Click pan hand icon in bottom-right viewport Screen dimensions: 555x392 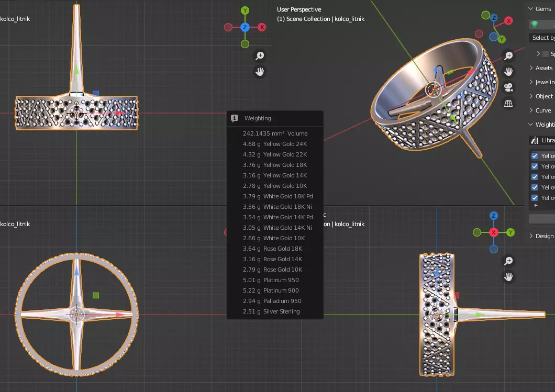point(508,277)
